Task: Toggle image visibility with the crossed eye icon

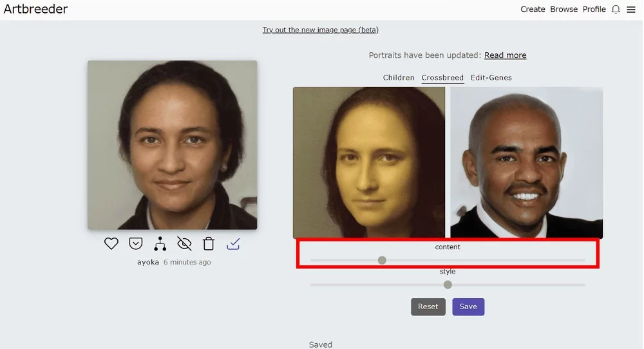Action: pos(184,243)
